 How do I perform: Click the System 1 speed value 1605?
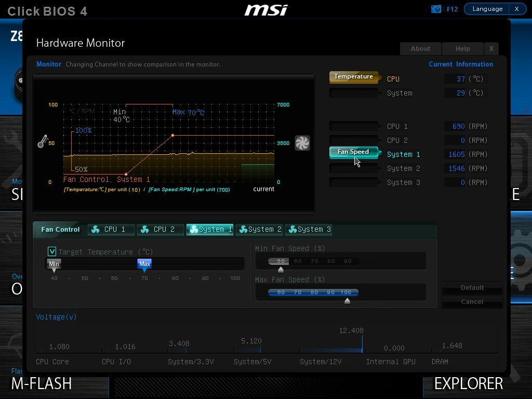(x=457, y=154)
